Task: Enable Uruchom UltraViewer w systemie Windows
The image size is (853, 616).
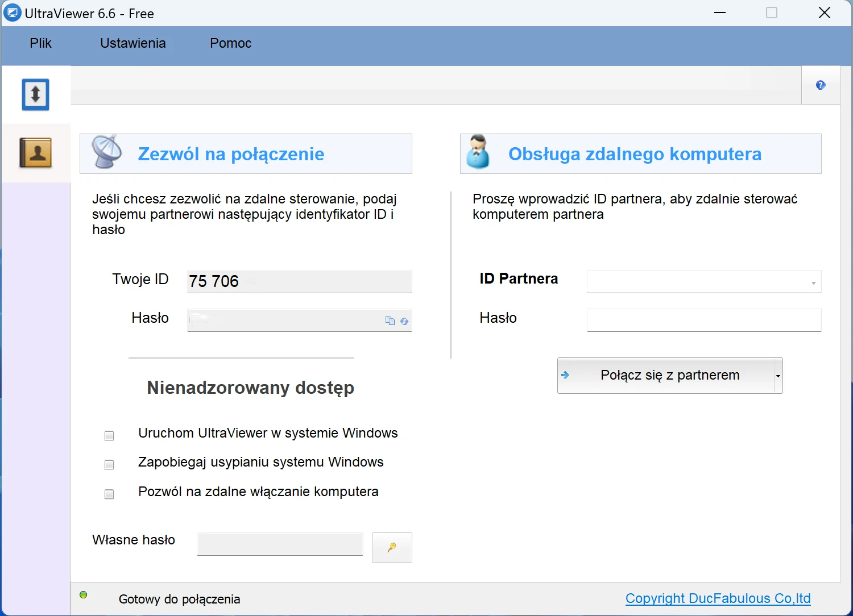Action: click(109, 436)
